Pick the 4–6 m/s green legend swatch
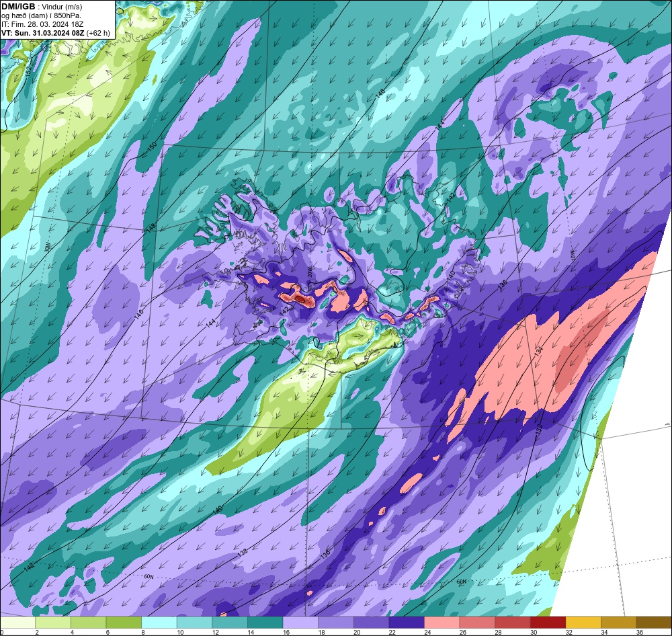This screenshot has height=636, width=672. point(88,623)
